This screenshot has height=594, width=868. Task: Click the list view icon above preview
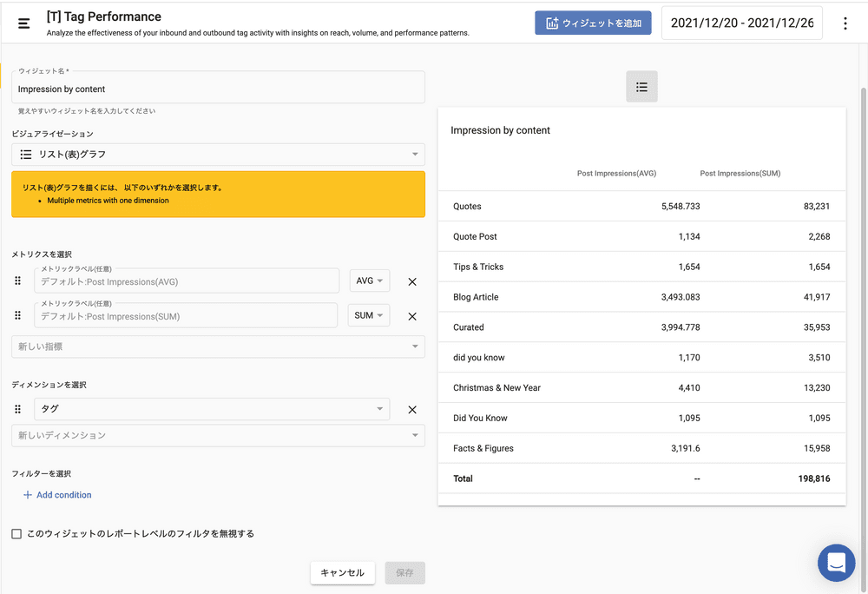pyautogui.click(x=641, y=87)
